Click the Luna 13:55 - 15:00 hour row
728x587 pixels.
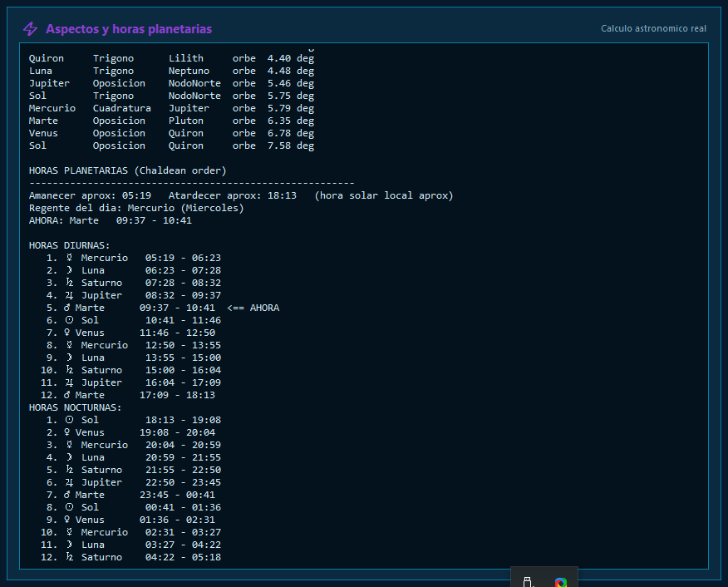click(134, 358)
